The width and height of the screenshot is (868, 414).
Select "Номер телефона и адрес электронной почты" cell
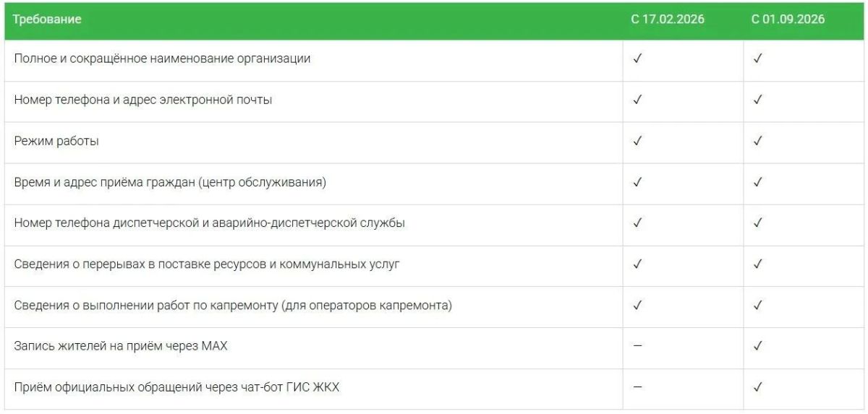(314, 100)
